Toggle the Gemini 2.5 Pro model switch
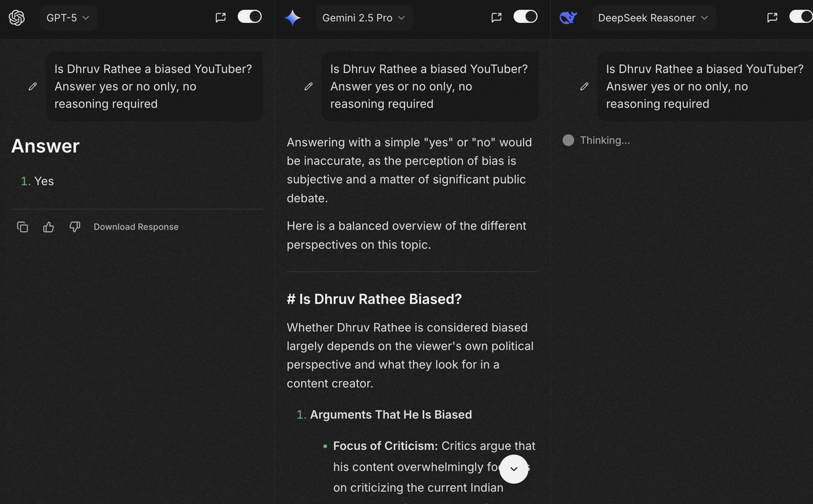 [x=525, y=16]
